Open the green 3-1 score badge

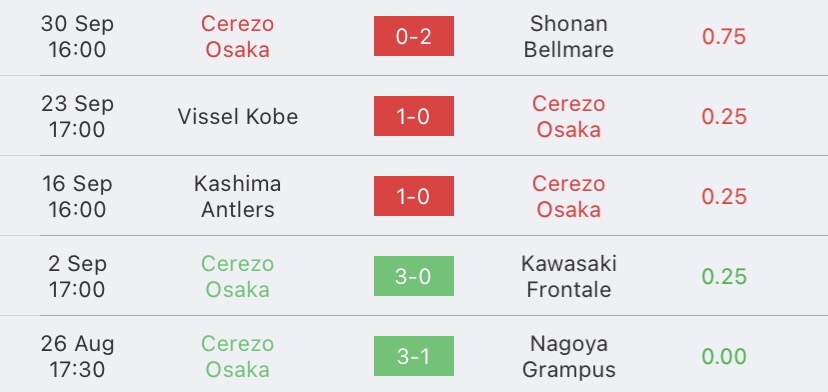coord(413,356)
